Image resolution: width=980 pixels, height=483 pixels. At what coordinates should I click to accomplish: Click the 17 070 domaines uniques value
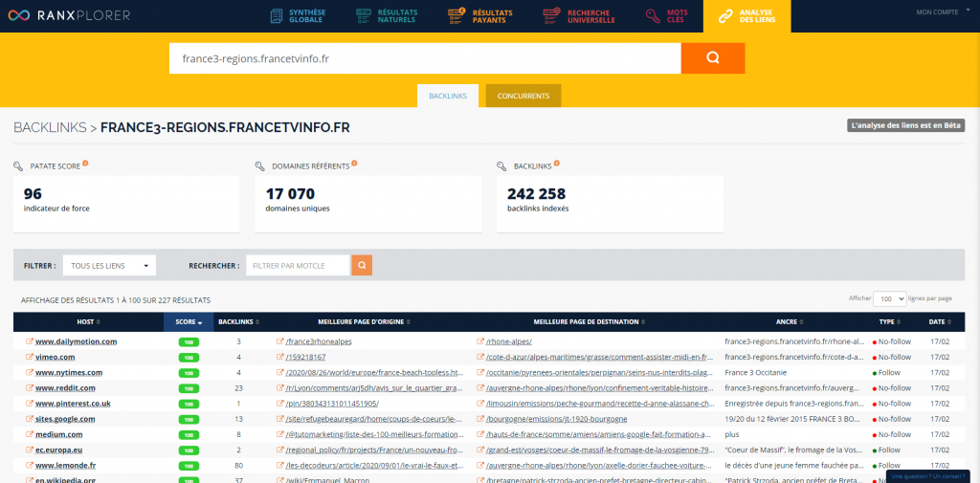290,194
